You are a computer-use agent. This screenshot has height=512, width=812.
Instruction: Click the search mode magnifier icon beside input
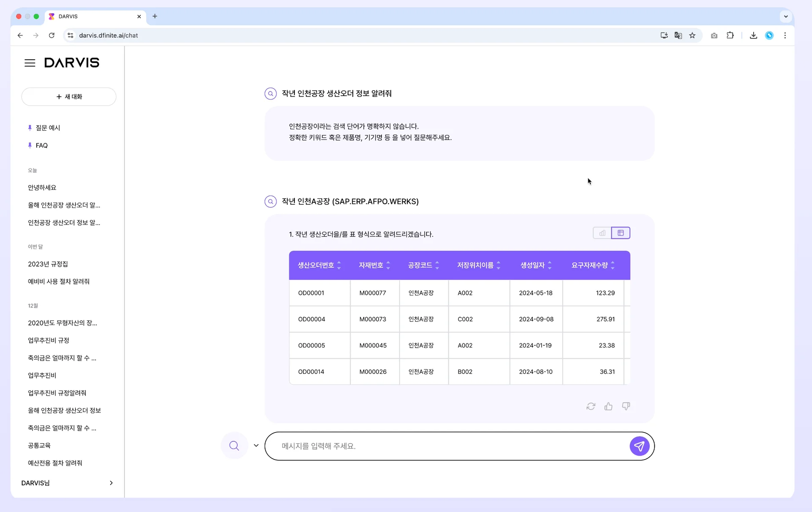click(234, 446)
